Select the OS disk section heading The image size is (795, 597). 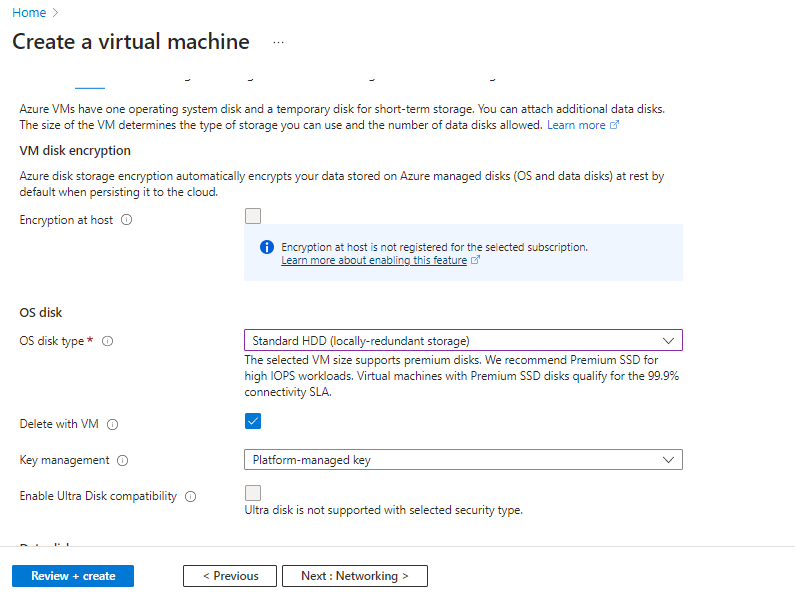pos(41,312)
